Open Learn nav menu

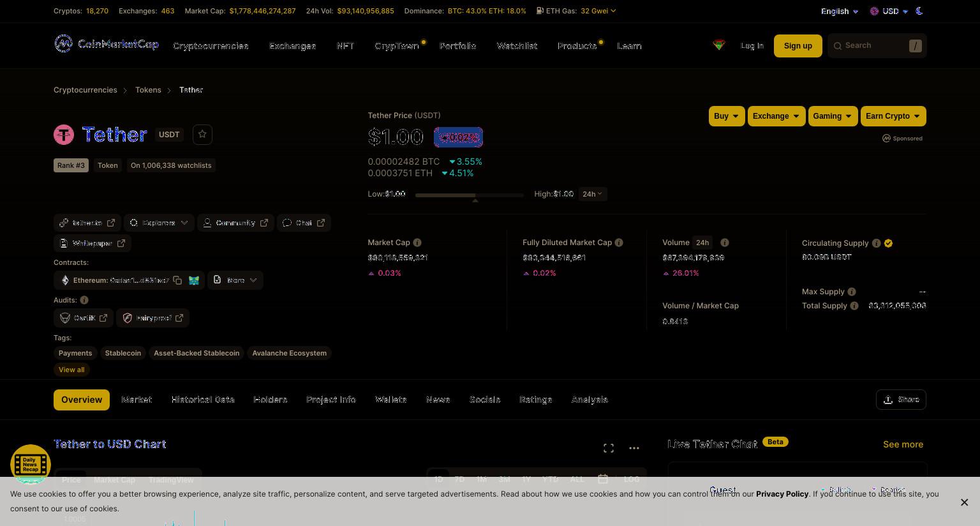pos(629,46)
